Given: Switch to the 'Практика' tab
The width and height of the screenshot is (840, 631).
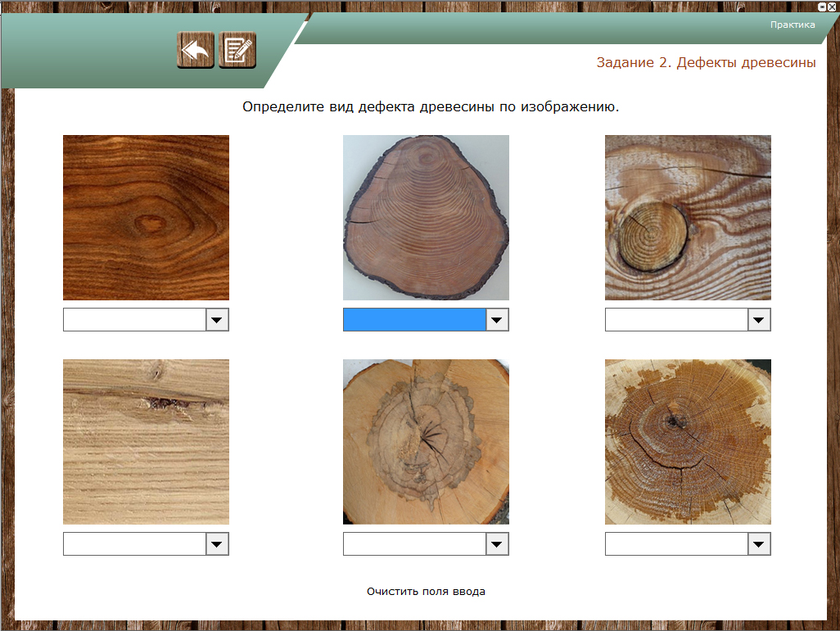Looking at the screenshot, I should pyautogui.click(x=792, y=25).
